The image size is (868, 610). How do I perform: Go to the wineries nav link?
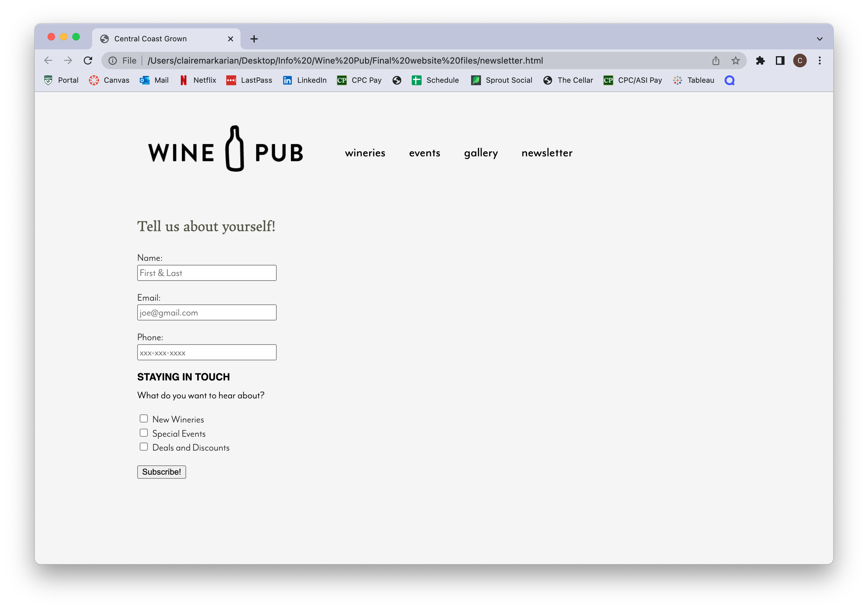[x=365, y=153]
